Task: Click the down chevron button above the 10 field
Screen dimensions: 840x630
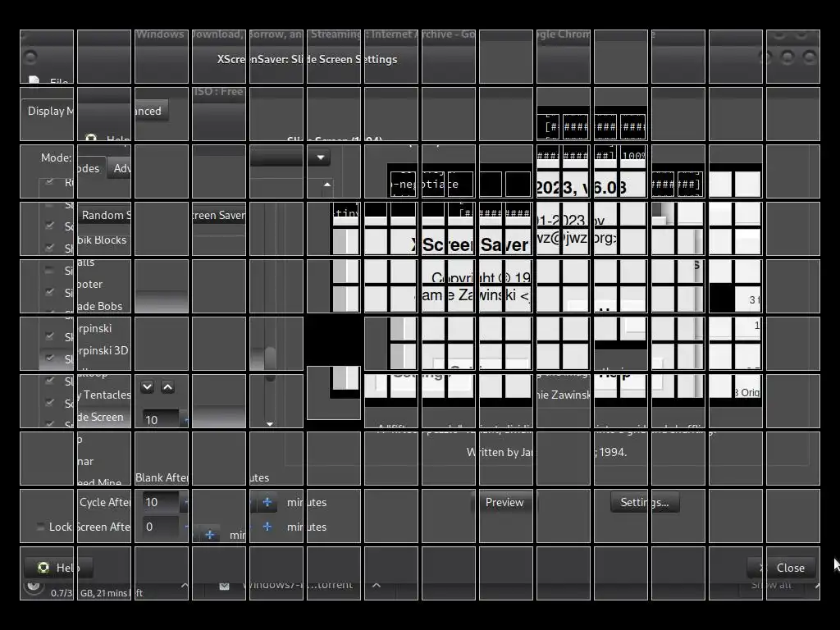Action: pos(148,387)
